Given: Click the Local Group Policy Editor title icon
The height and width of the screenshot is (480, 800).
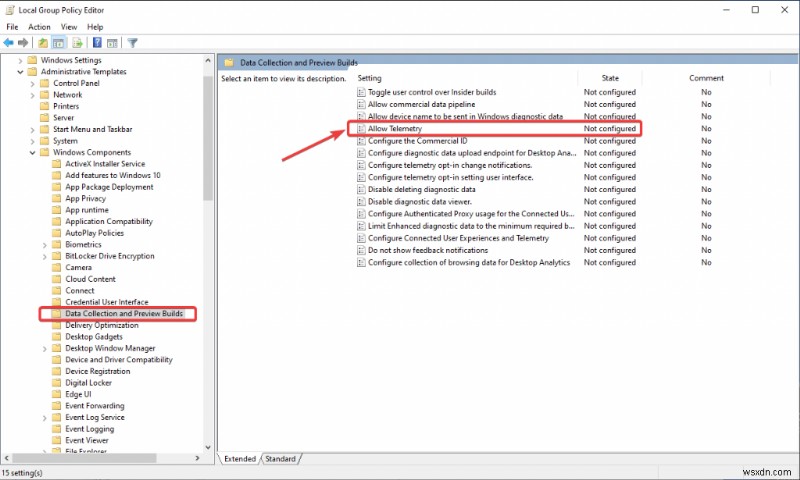Looking at the screenshot, I should 10,10.
